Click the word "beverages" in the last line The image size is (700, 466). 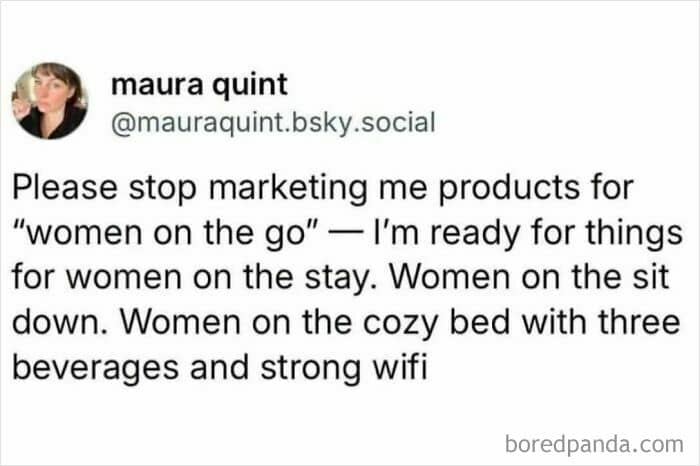point(95,368)
